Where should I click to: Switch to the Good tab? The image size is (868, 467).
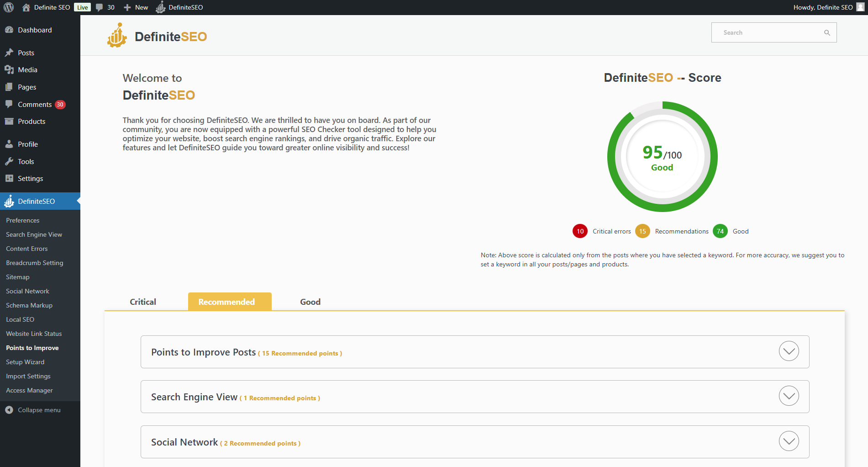point(310,302)
